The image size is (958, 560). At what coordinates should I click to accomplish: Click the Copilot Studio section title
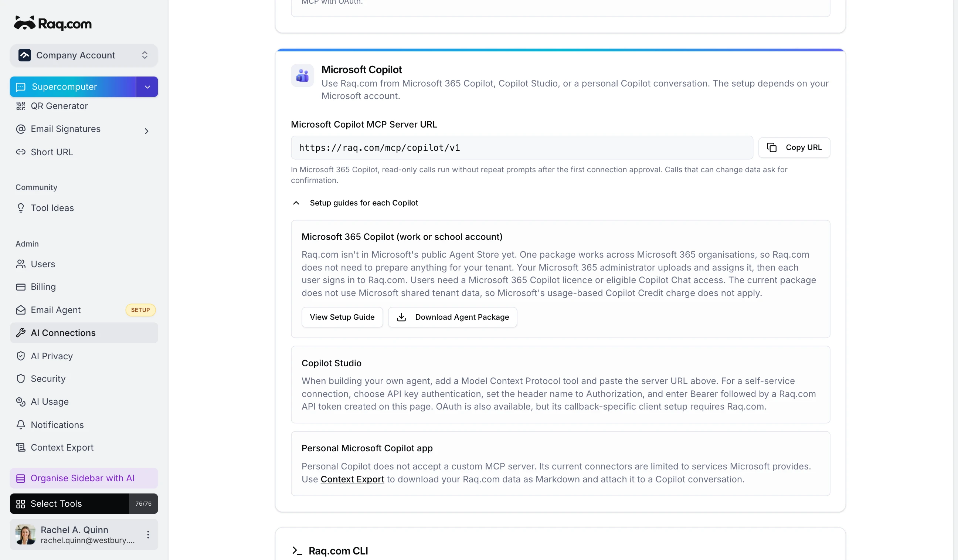[x=331, y=363]
